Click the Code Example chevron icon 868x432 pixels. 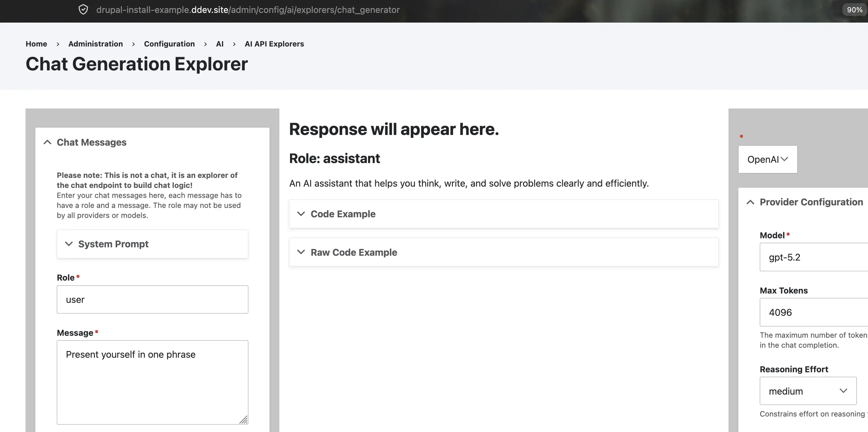point(301,214)
